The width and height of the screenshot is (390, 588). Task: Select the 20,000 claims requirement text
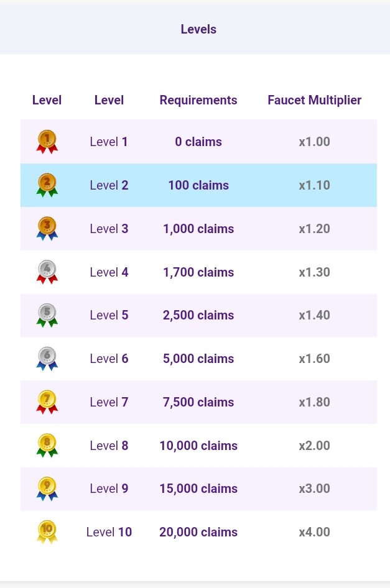[198, 532]
